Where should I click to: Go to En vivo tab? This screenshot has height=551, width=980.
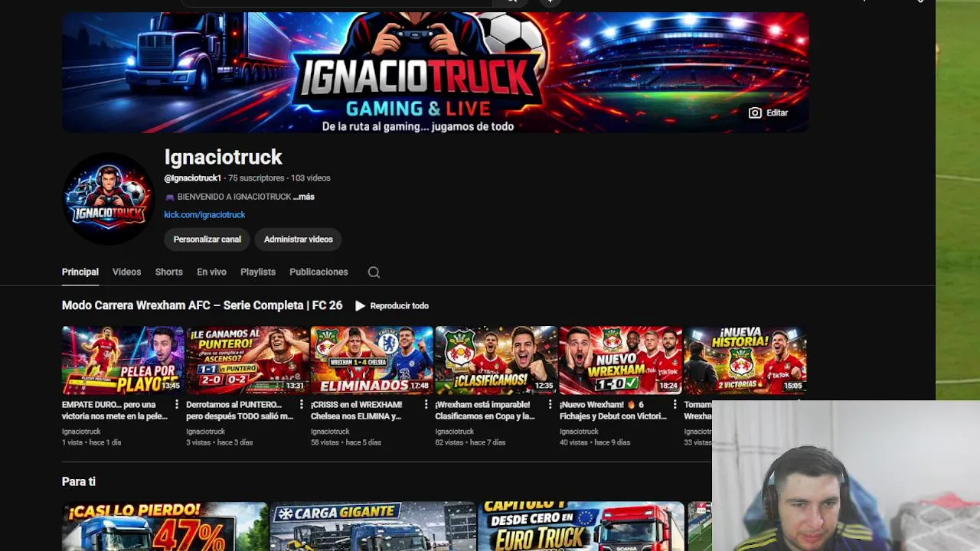[x=211, y=272]
